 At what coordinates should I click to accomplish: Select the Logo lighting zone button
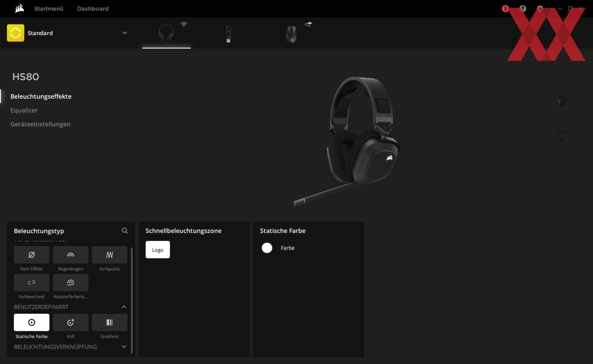[x=158, y=250]
